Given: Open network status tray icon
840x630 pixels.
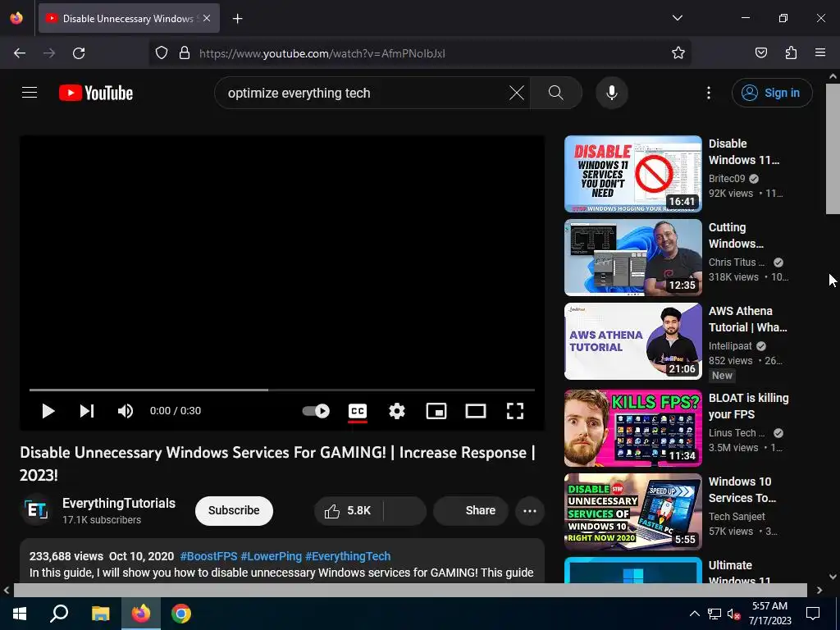Looking at the screenshot, I should pyautogui.click(x=714, y=614).
